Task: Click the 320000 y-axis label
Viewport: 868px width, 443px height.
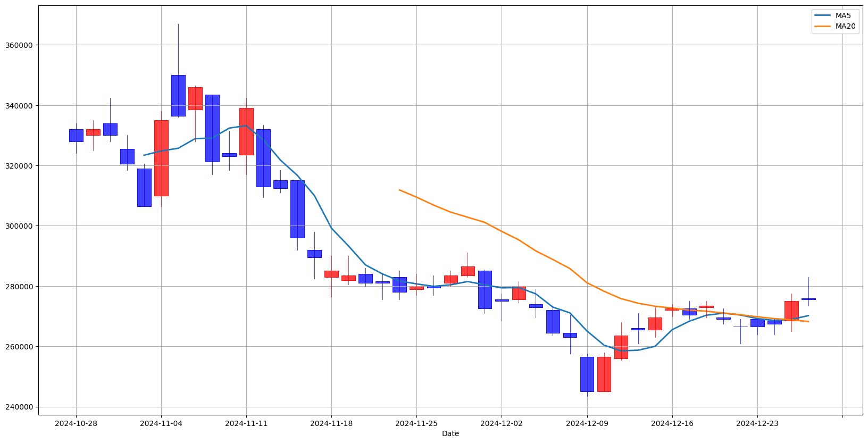Action: [x=19, y=166]
